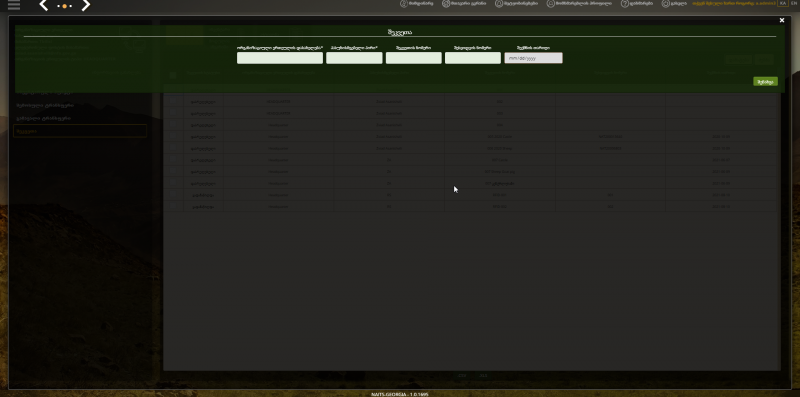Go back with the left chevron arrow
The width and height of the screenshot is (800, 397).
tap(44, 6)
